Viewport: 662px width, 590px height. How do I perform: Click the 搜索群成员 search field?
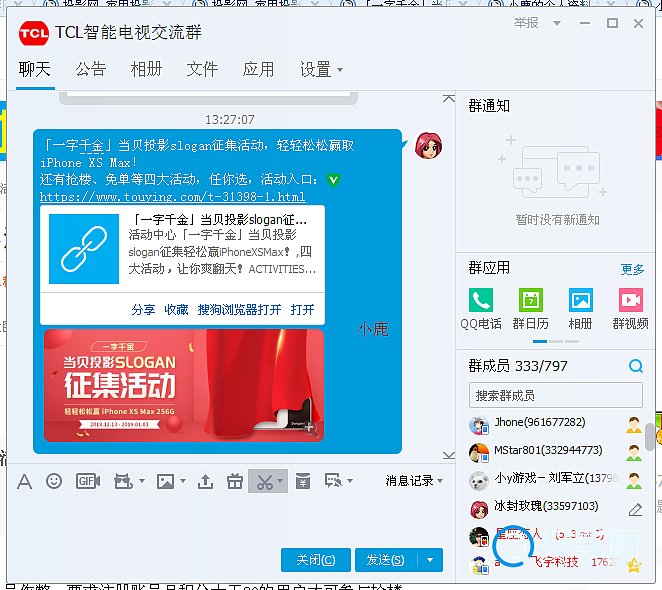pyautogui.click(x=556, y=395)
